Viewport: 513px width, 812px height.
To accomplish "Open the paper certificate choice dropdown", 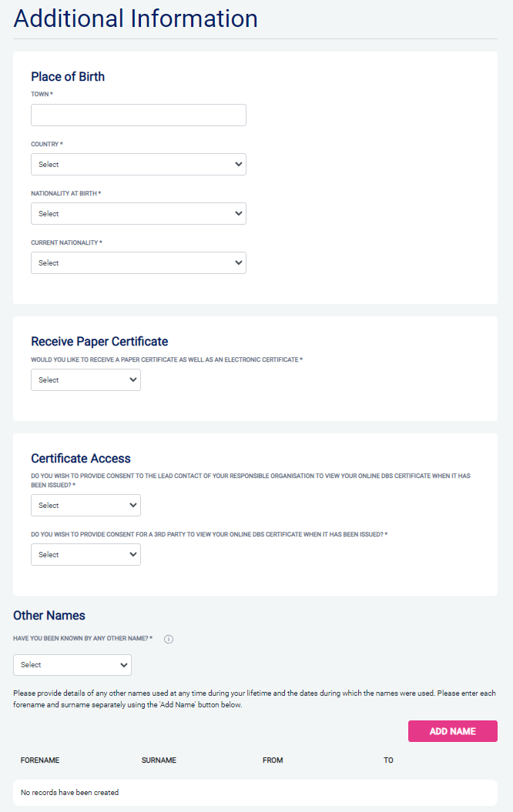I will tap(85, 380).
